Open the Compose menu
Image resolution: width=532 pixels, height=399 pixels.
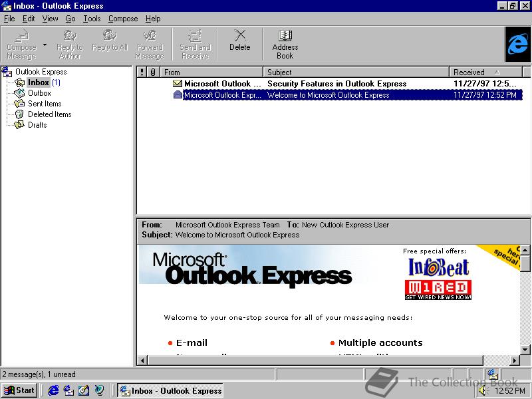[123, 19]
